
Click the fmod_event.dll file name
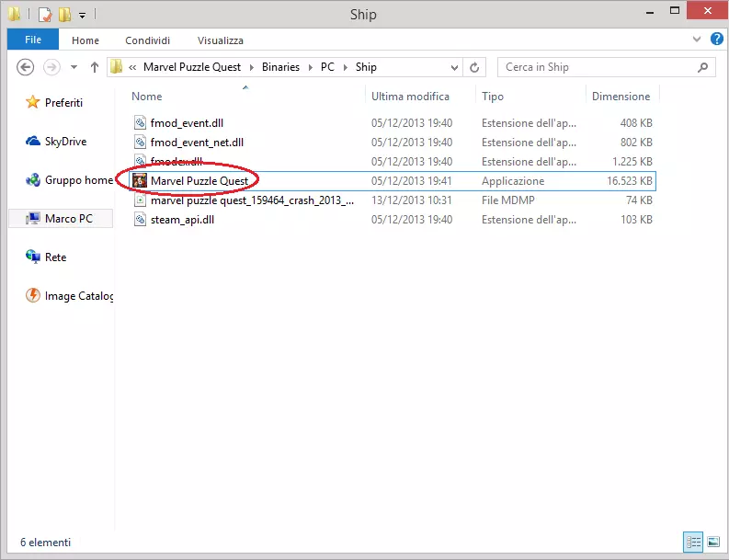click(x=187, y=123)
